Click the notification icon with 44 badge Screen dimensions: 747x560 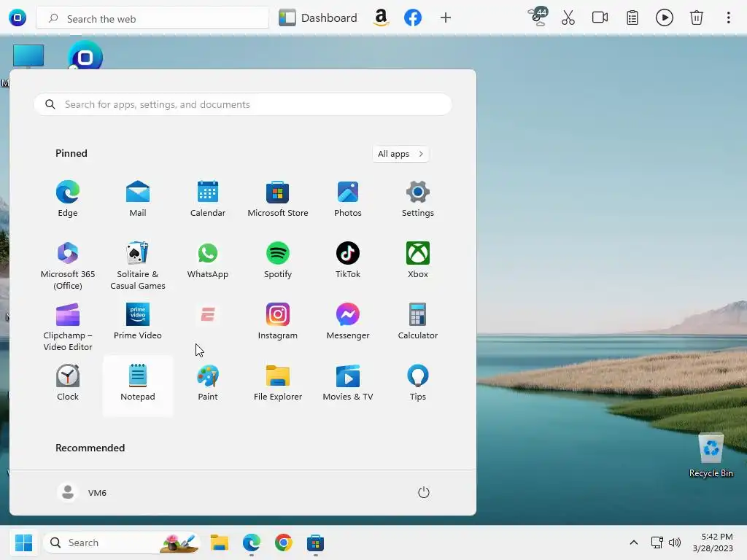click(x=538, y=17)
